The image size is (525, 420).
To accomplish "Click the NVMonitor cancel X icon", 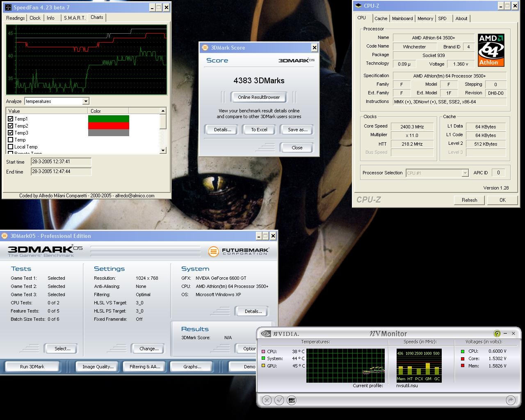I will [267, 400].
